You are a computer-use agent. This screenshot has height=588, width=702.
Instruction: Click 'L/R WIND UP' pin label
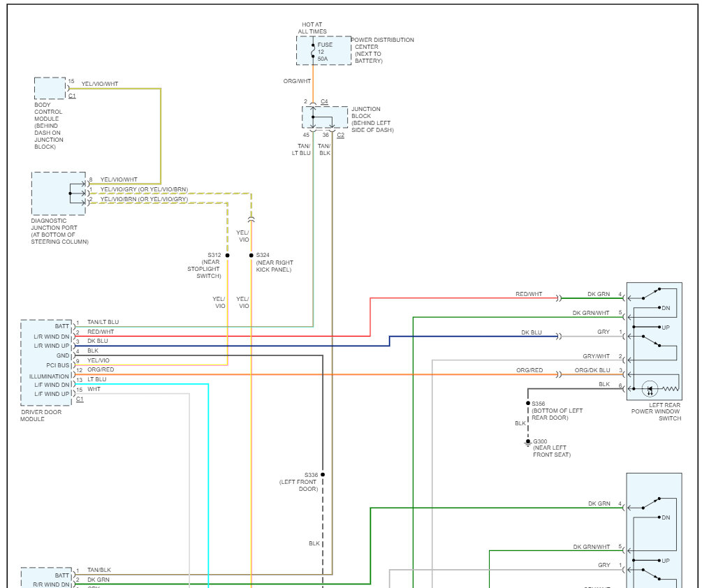click(52, 346)
